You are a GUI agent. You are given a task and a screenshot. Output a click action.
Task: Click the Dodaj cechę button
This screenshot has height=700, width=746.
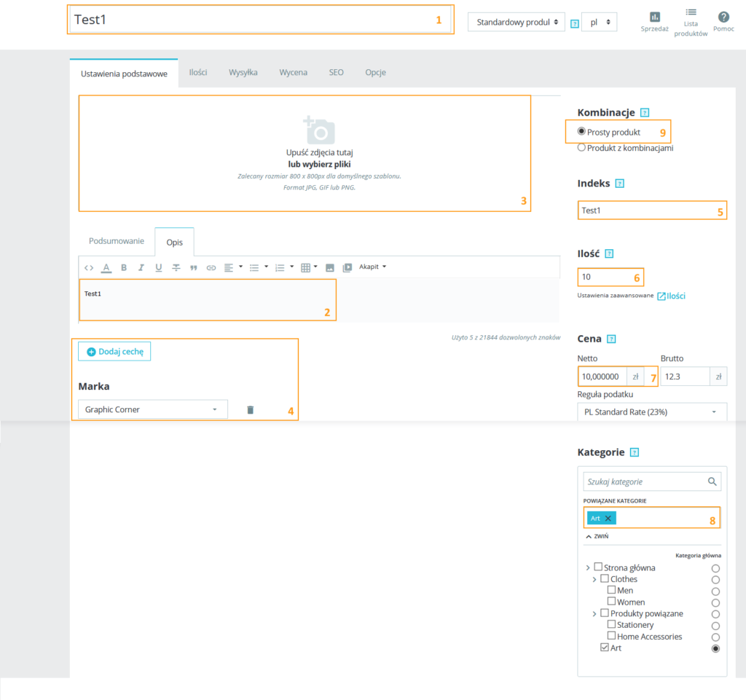[114, 351]
